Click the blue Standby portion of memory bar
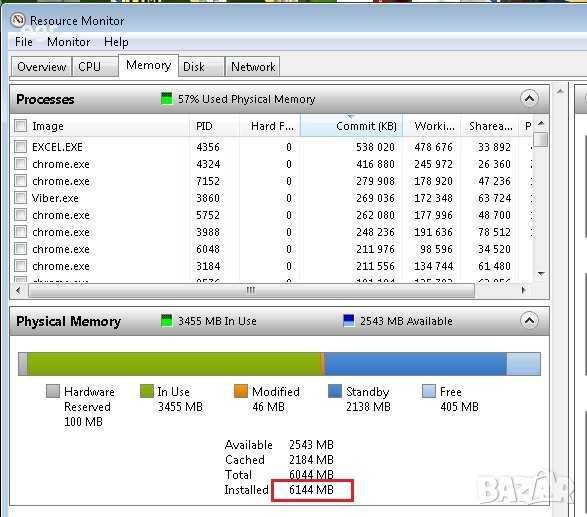Viewport: 587px width, 517px height. pos(416,364)
